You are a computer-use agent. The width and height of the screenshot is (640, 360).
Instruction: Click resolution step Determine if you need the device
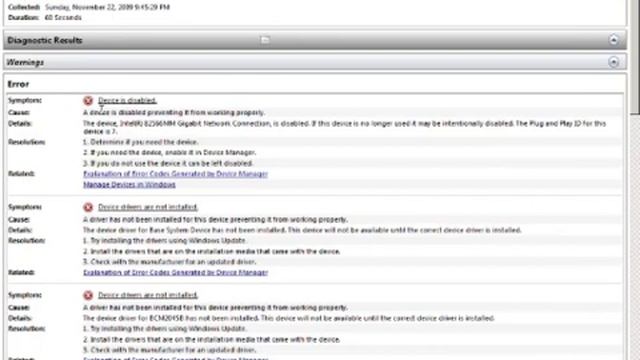pyautogui.click(x=141, y=142)
